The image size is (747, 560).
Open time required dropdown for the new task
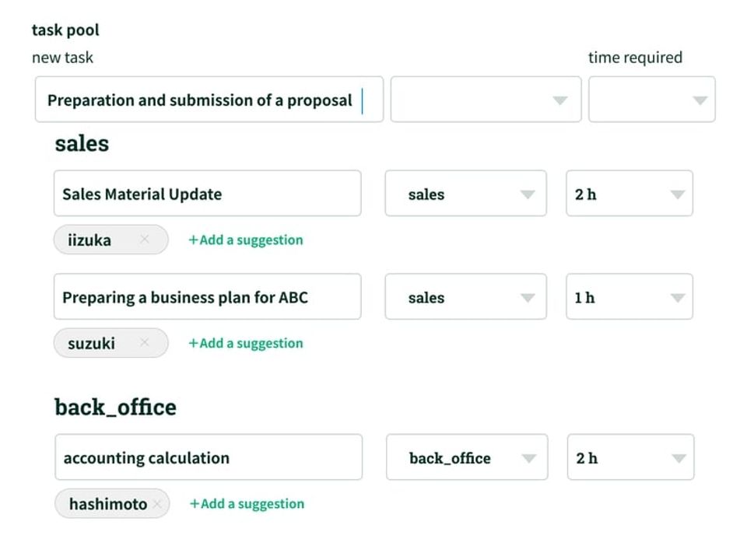click(651, 100)
